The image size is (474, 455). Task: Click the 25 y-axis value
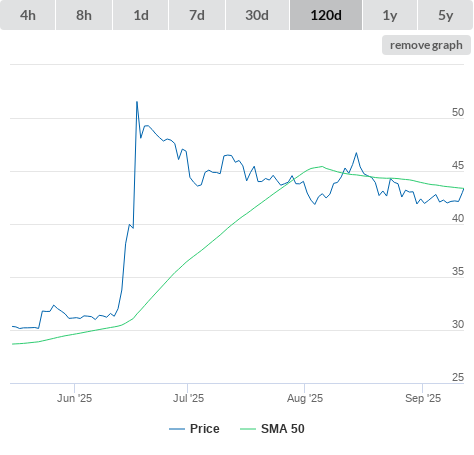458,377
